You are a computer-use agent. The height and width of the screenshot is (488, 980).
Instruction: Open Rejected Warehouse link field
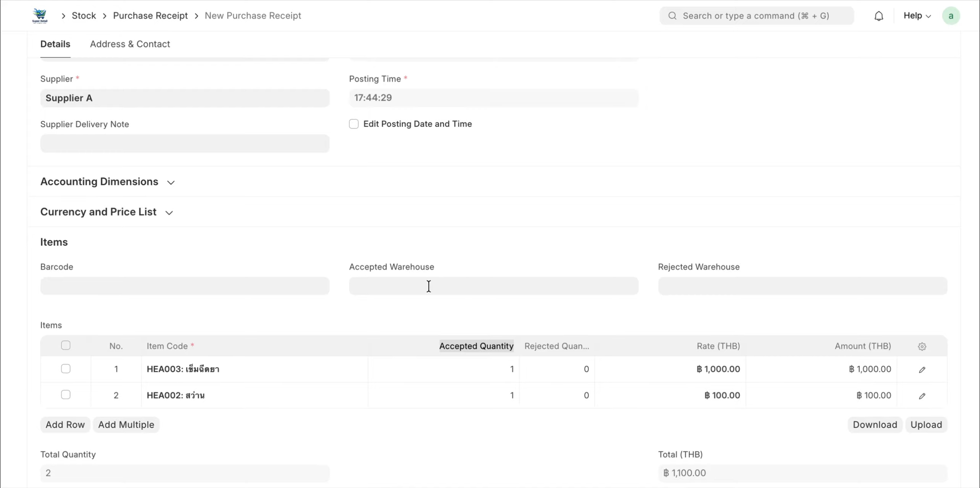pos(802,286)
